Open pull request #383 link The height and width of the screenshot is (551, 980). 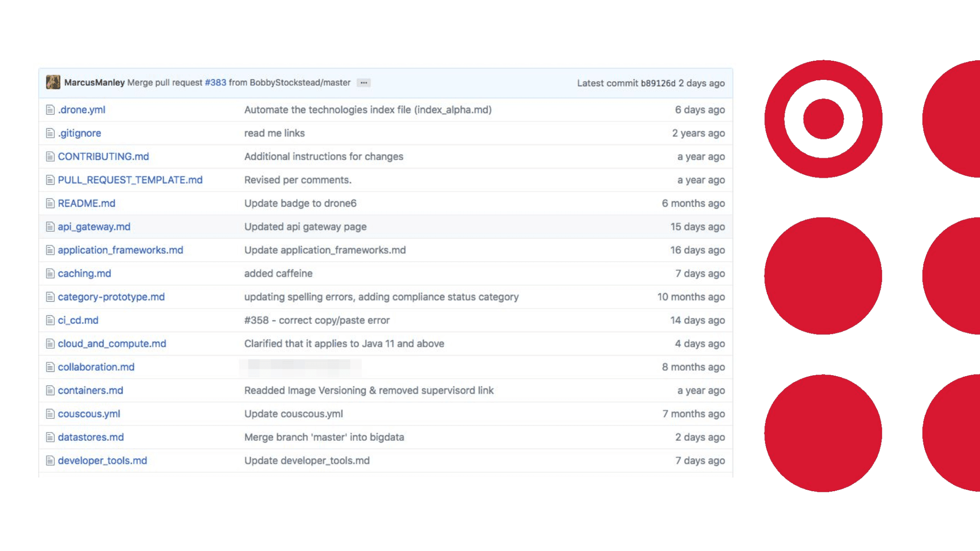coord(216,83)
